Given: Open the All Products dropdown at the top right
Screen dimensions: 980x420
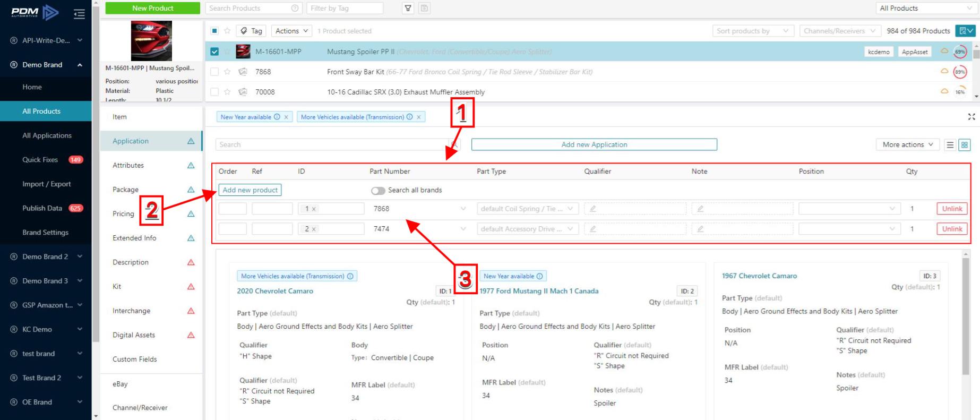Looking at the screenshot, I should (x=926, y=8).
